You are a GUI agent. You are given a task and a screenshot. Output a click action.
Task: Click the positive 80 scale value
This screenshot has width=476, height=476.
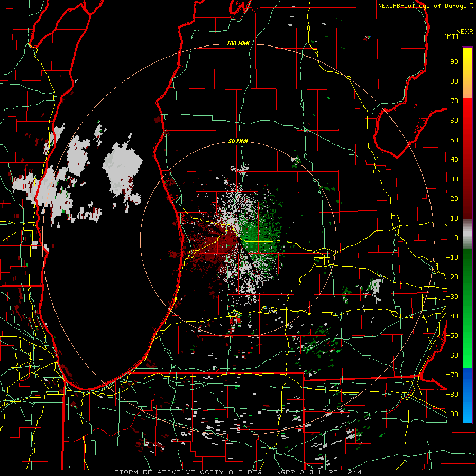pyautogui.click(x=454, y=81)
